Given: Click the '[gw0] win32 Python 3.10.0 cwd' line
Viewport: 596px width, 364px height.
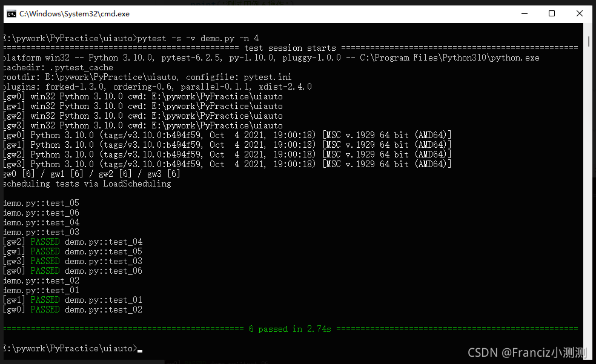Looking at the screenshot, I should (x=143, y=96).
